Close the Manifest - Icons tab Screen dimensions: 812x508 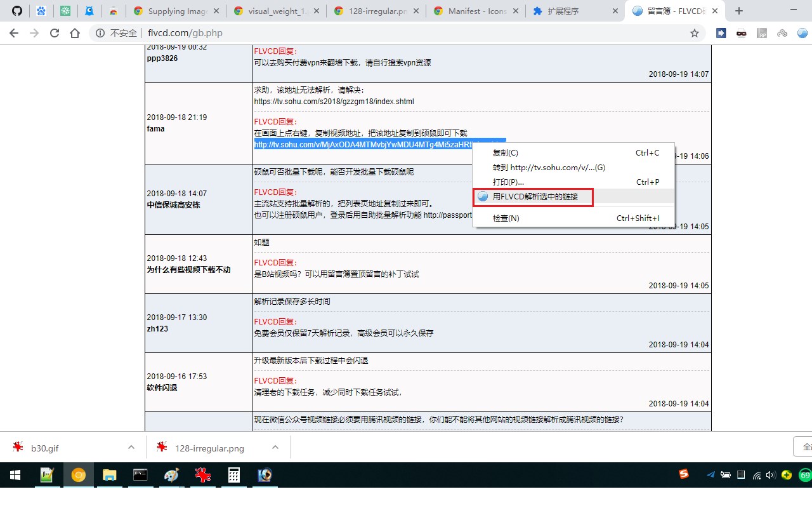point(516,11)
